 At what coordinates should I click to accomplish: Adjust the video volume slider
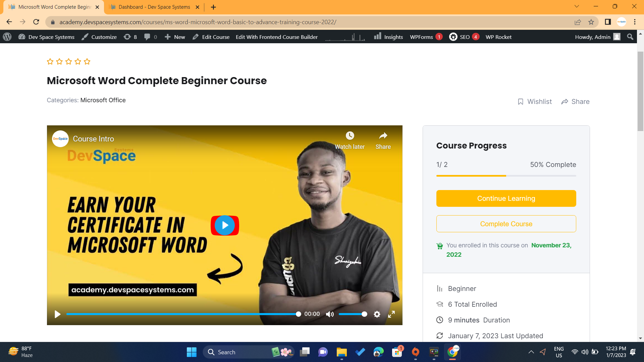point(353,314)
